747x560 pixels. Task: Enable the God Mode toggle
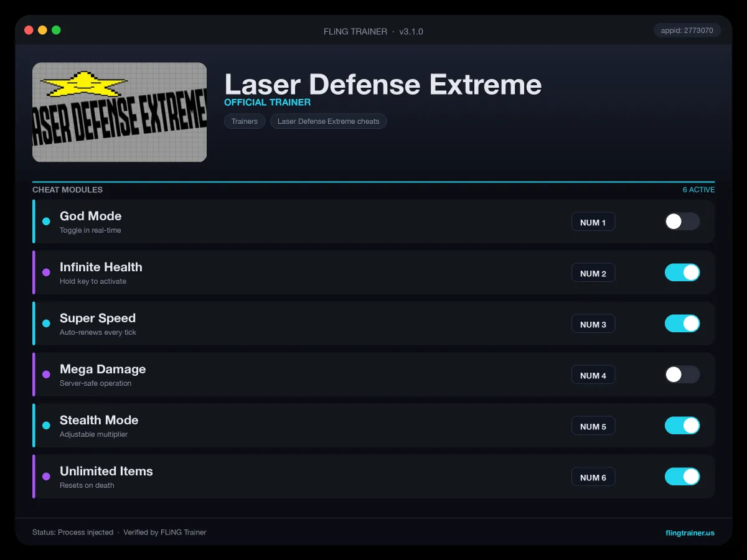pyautogui.click(x=682, y=222)
